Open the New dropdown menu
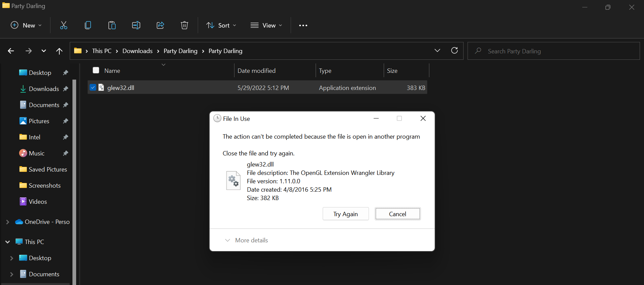Screen dimensions: 644x285 pyautogui.click(x=26, y=25)
